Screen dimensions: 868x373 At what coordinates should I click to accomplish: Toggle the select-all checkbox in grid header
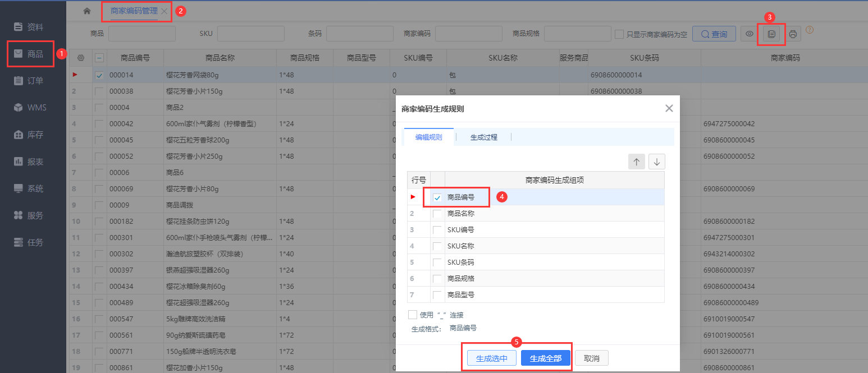coord(99,58)
